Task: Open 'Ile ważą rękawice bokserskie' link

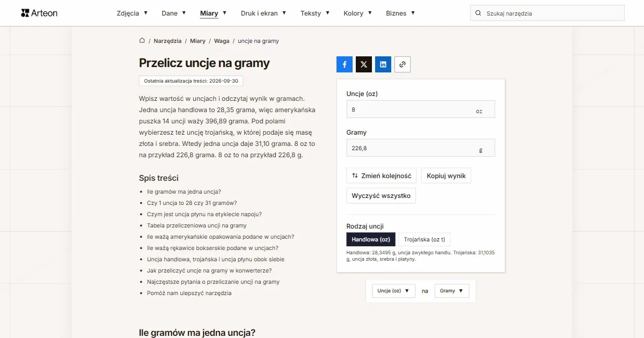Action: tap(213, 248)
